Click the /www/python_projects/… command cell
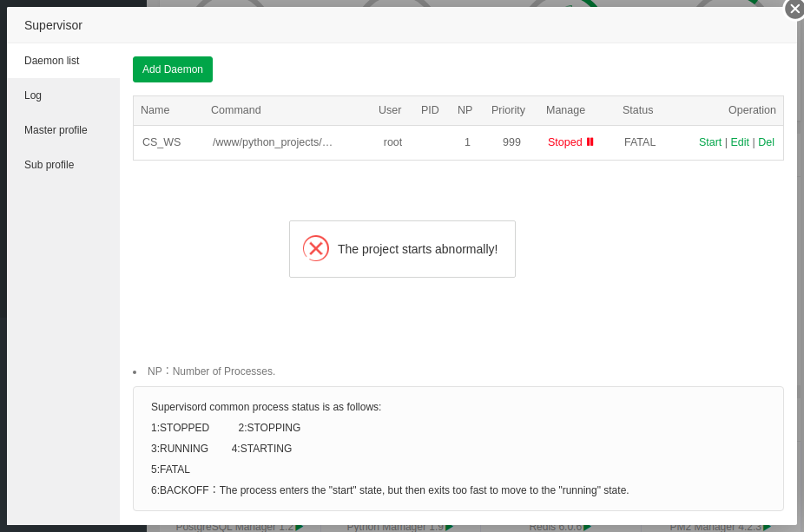The height and width of the screenshot is (532, 804). point(273,142)
